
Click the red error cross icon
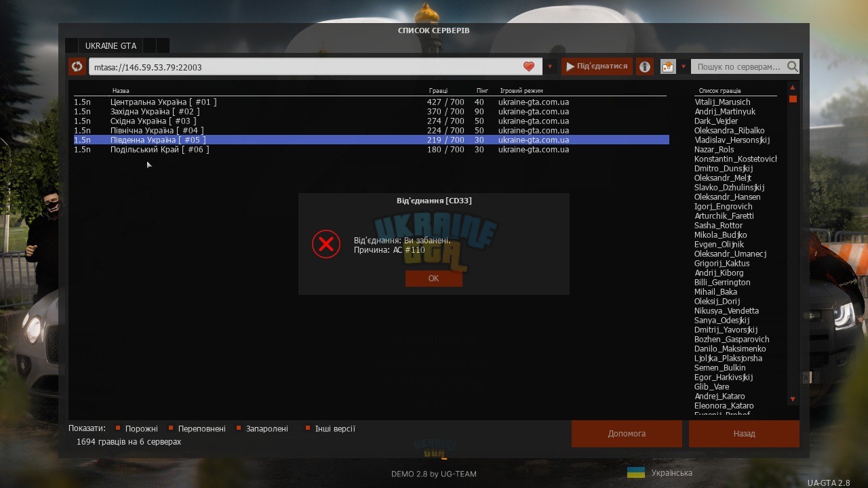[x=326, y=244]
